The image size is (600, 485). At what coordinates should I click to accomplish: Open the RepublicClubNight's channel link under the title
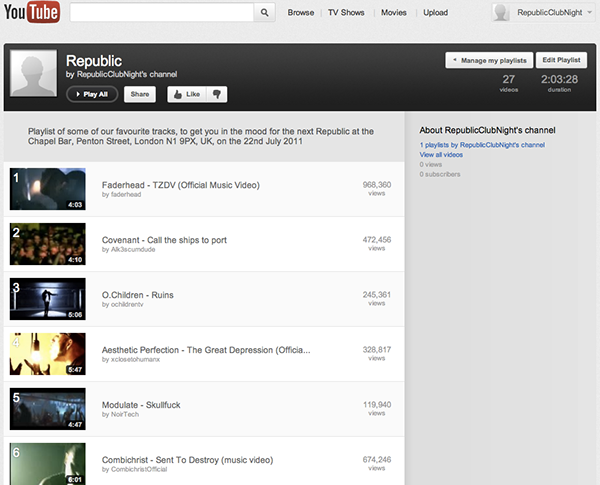(127, 74)
